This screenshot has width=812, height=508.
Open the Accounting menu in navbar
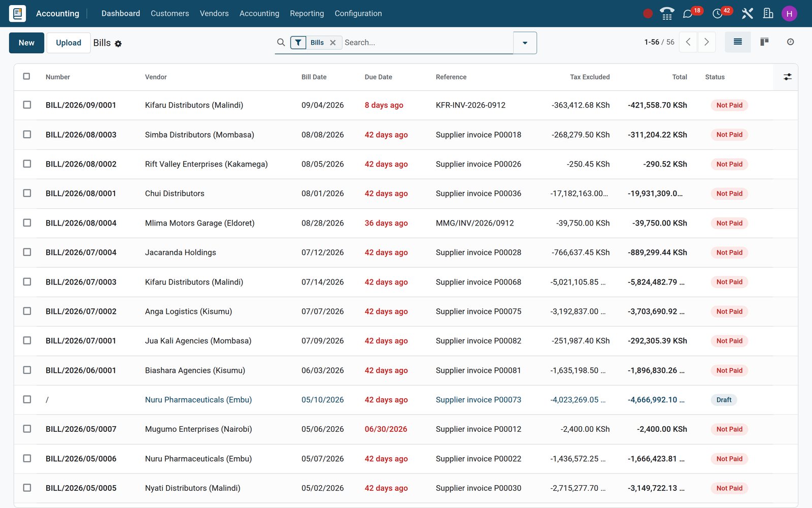[x=259, y=14]
